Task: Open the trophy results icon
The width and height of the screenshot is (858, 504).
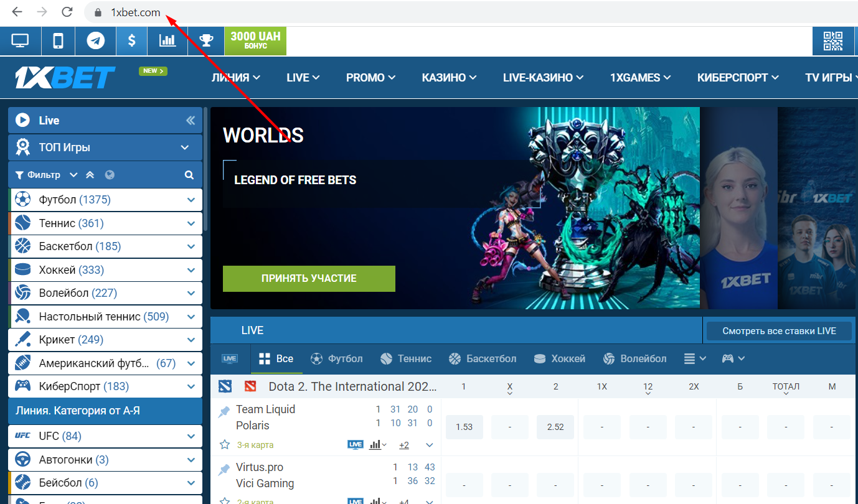Action: [x=206, y=42]
